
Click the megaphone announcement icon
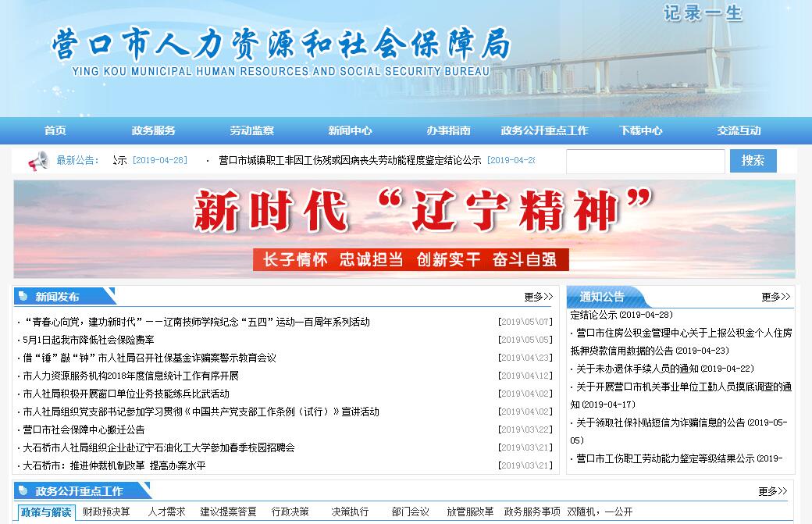click(x=38, y=161)
